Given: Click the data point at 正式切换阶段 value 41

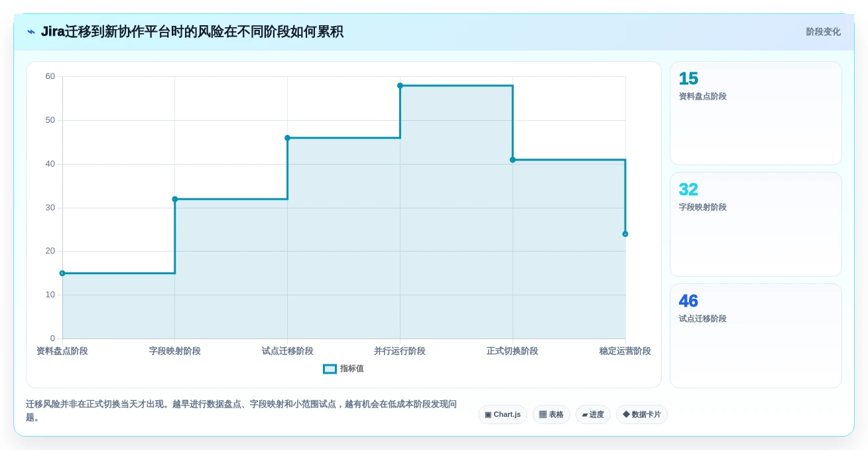Looking at the screenshot, I should pyautogui.click(x=513, y=160).
